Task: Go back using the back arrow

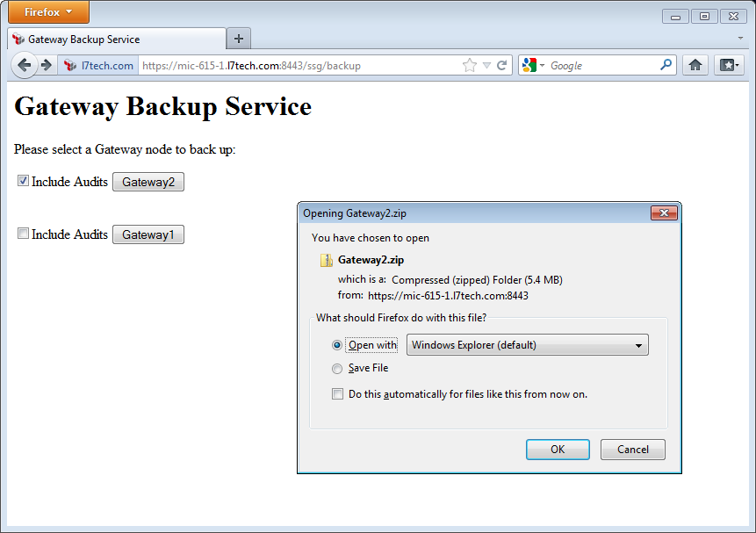Action: pos(24,65)
